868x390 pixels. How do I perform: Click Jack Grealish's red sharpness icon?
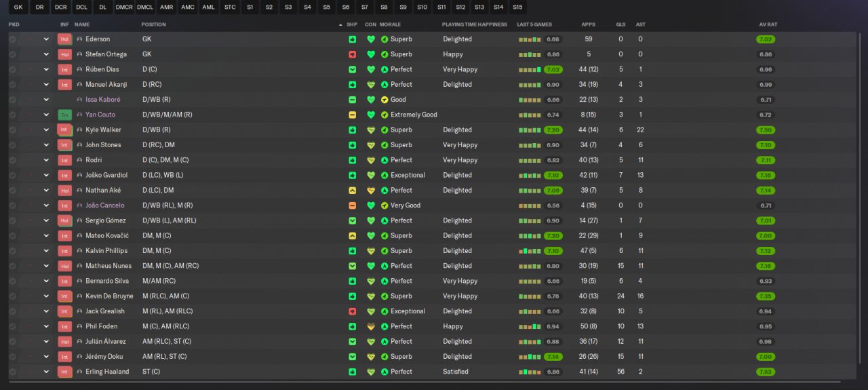[352, 311]
